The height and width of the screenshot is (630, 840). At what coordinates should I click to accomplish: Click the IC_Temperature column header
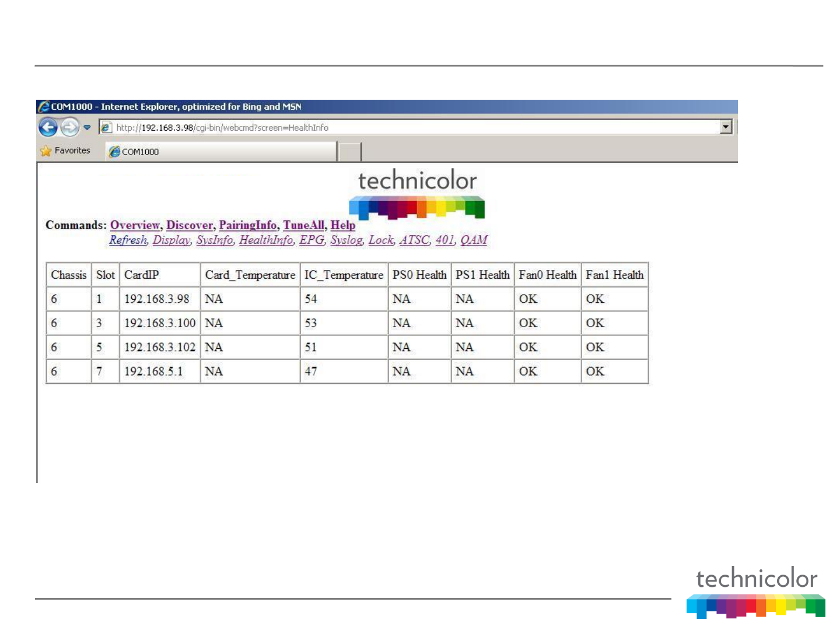pos(344,275)
